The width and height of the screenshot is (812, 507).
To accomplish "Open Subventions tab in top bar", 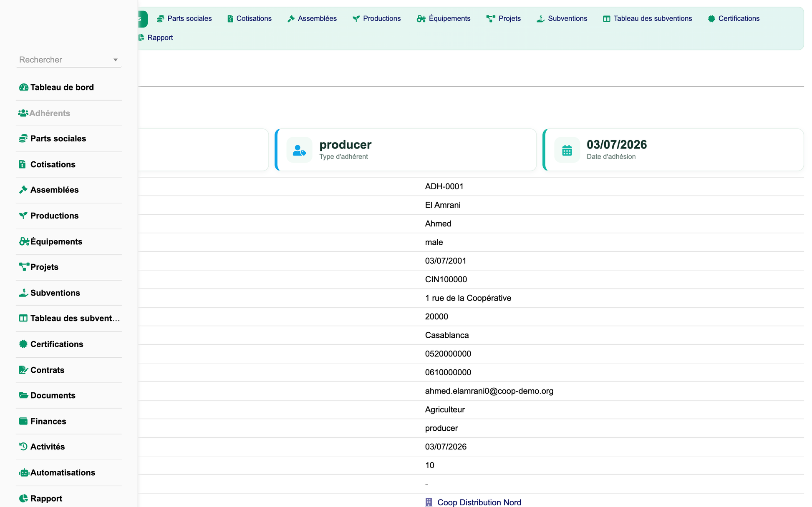I will pos(562,19).
